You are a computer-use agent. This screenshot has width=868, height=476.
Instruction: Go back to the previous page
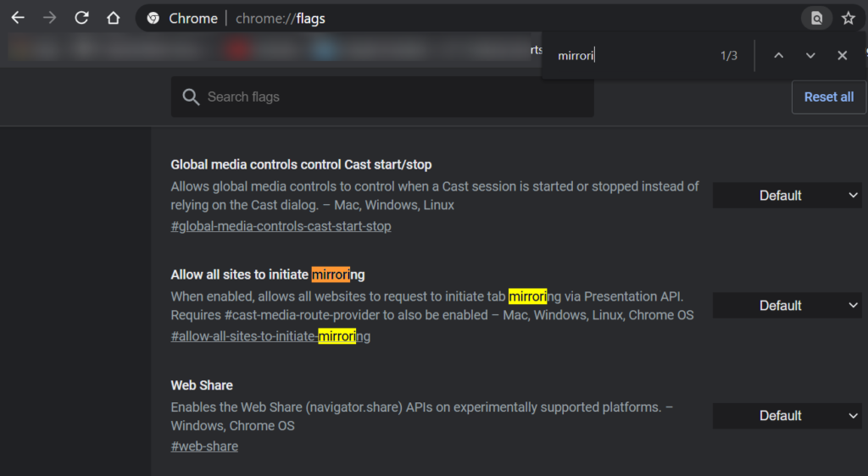18,19
